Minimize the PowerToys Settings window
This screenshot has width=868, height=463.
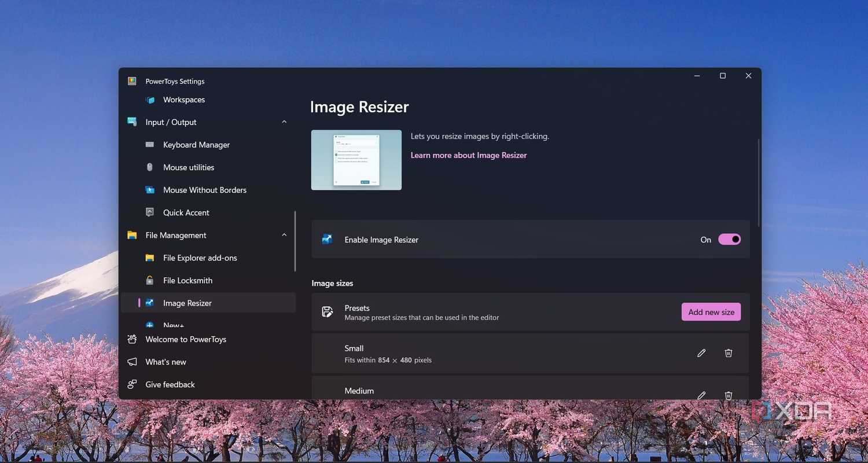(x=697, y=76)
